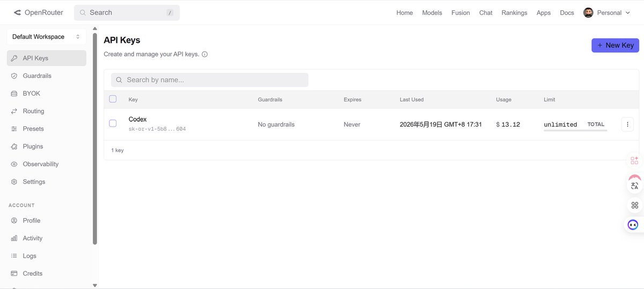Open the Settings sidebar page
The width and height of the screenshot is (644, 289).
(x=46, y=182)
